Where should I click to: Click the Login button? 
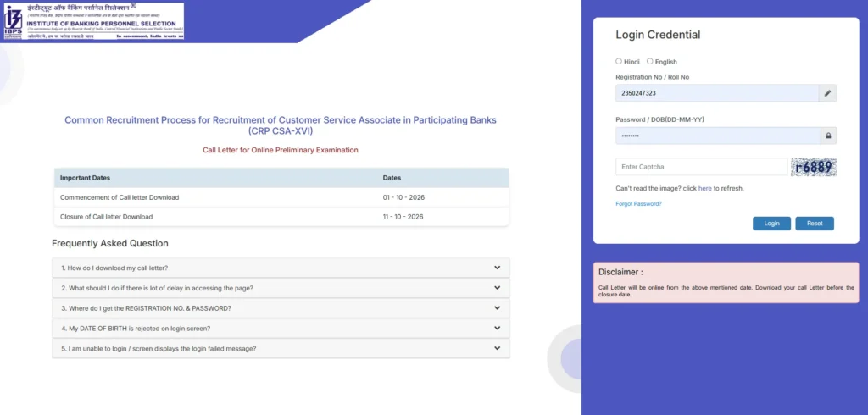pos(771,224)
